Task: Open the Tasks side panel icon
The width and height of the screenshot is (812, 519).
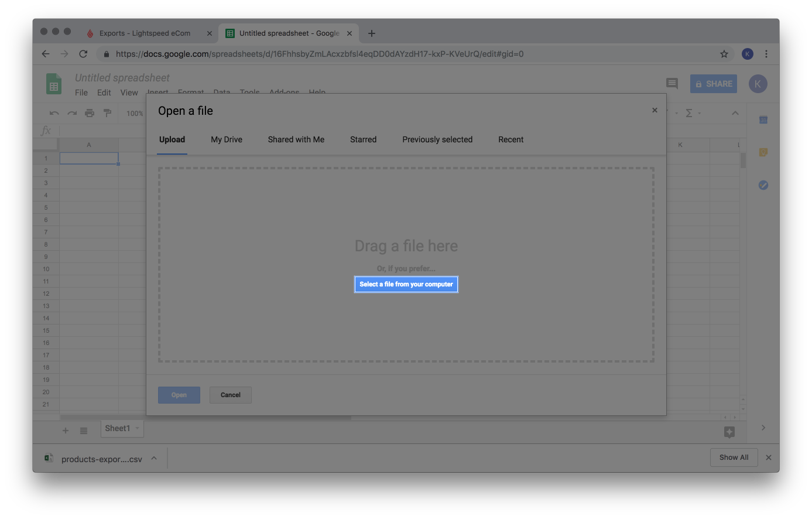Action: click(763, 185)
